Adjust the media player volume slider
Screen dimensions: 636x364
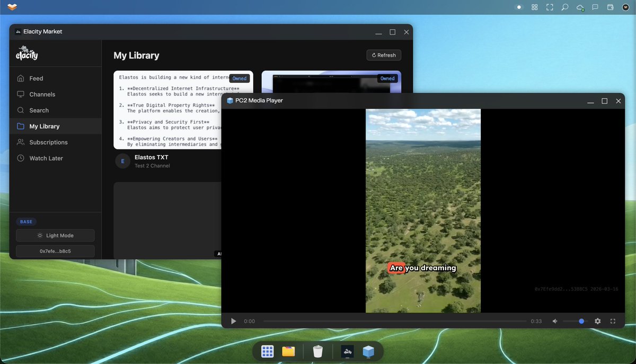[x=575, y=321]
